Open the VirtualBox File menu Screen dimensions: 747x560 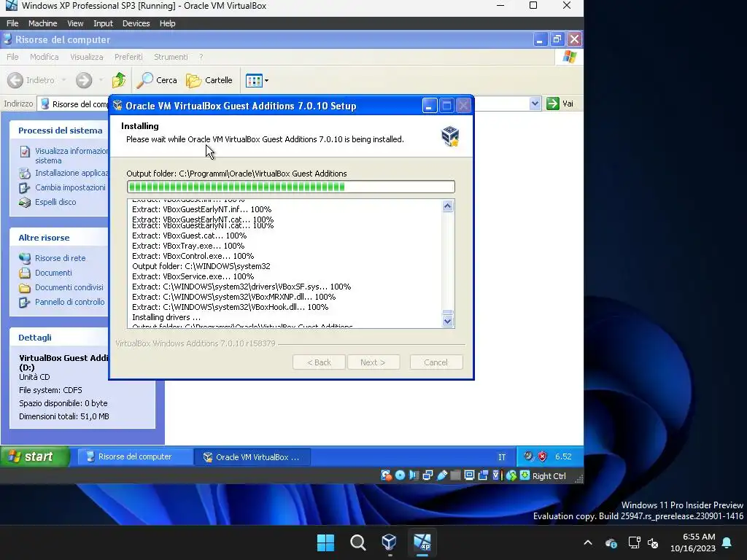tap(12, 23)
